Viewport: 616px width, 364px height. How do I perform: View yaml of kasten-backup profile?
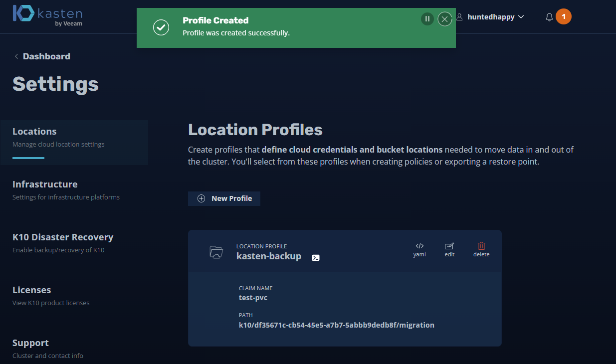[x=419, y=249]
